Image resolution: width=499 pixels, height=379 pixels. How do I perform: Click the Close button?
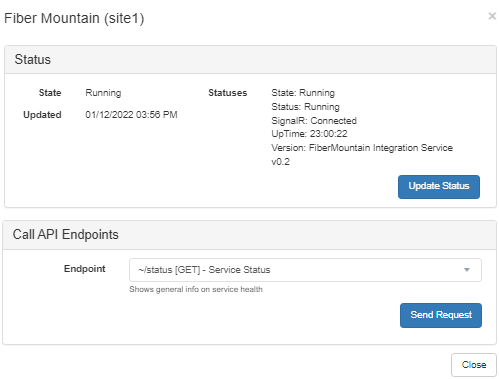tap(474, 365)
